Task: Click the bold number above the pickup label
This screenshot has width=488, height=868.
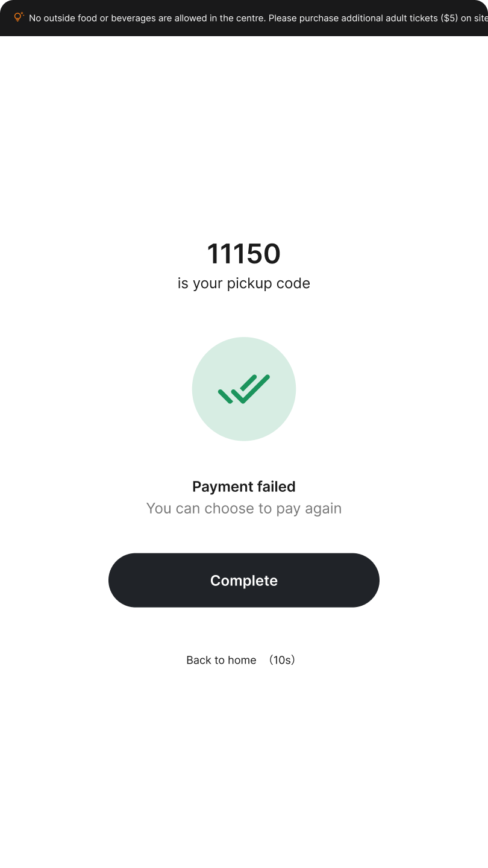Action: 244,254
